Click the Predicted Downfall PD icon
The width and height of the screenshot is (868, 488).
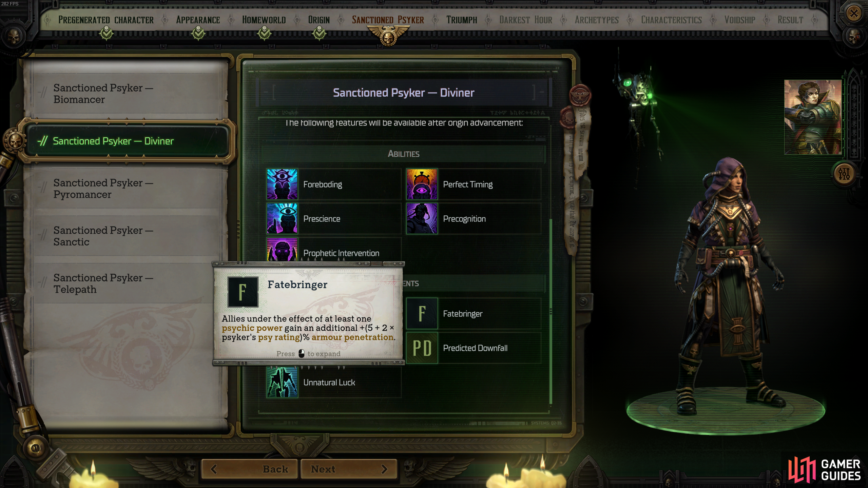pyautogui.click(x=422, y=348)
